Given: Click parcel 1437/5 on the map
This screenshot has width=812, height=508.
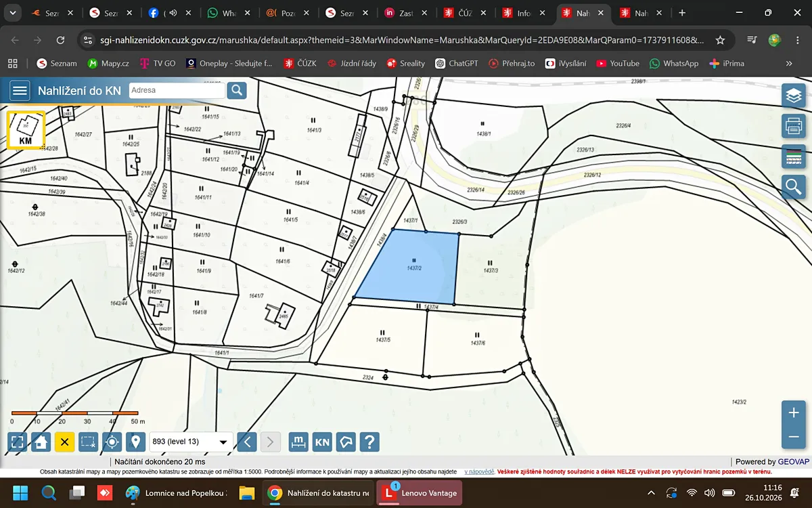Looking at the screenshot, I should [x=383, y=339].
